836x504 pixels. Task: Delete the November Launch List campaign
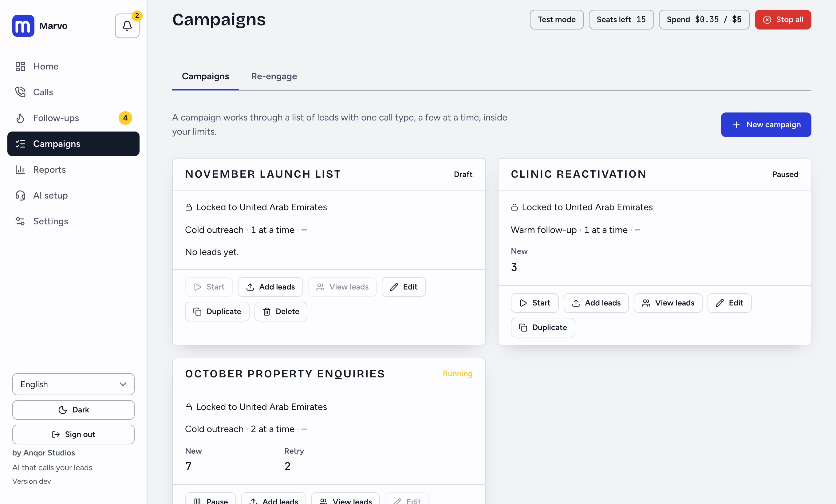pyautogui.click(x=281, y=312)
